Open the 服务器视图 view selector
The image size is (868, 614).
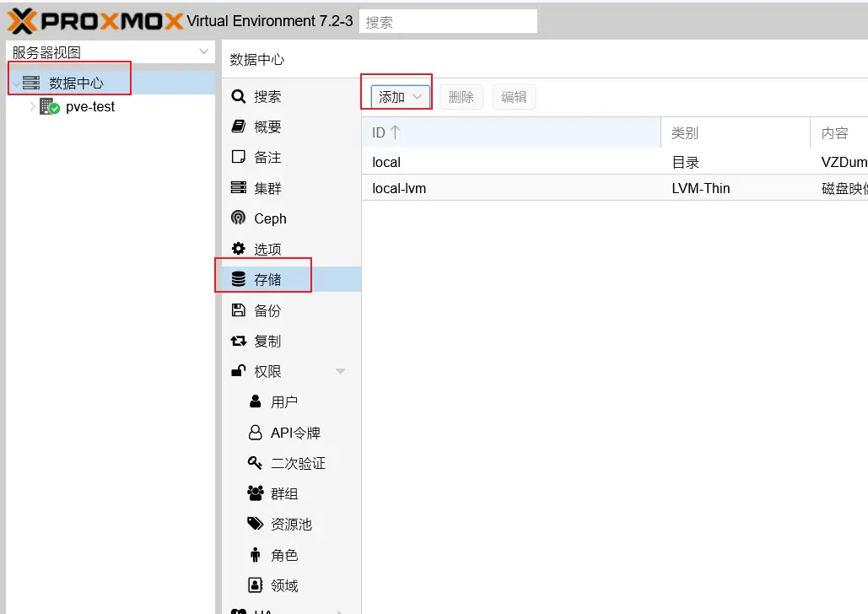pyautogui.click(x=110, y=52)
